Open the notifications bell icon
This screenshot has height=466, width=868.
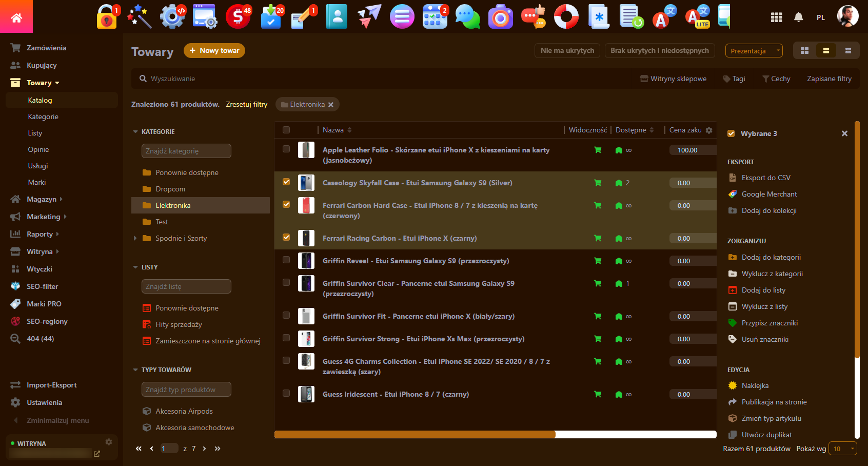(798, 17)
